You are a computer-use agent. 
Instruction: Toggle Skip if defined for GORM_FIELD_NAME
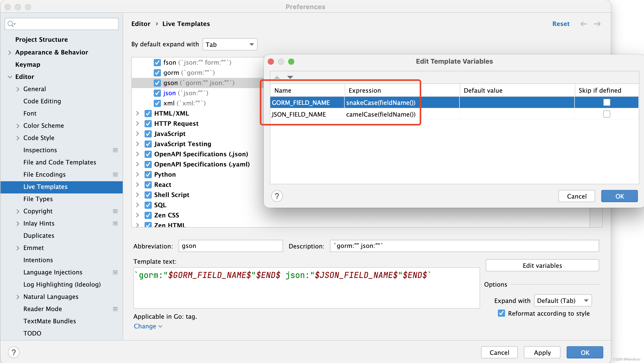607,102
